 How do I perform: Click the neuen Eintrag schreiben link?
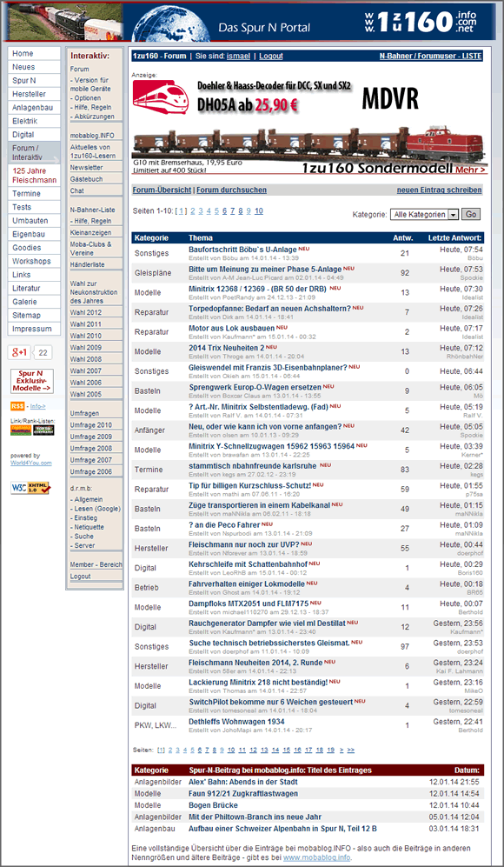pyautogui.click(x=439, y=190)
